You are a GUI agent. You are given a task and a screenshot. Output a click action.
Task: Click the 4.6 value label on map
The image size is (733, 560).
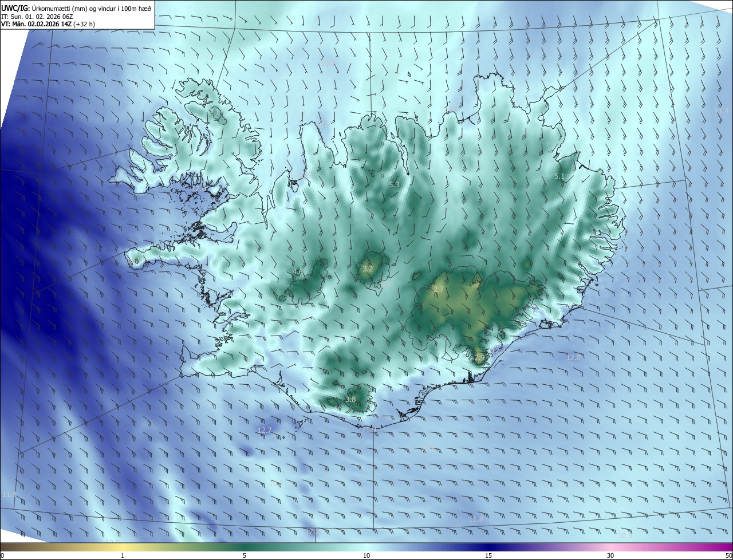[297, 271]
